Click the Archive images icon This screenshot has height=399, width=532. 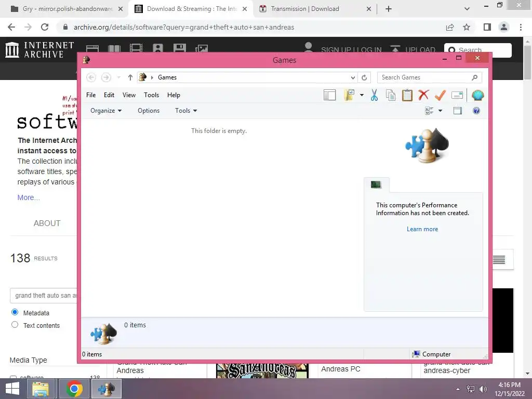point(202,49)
